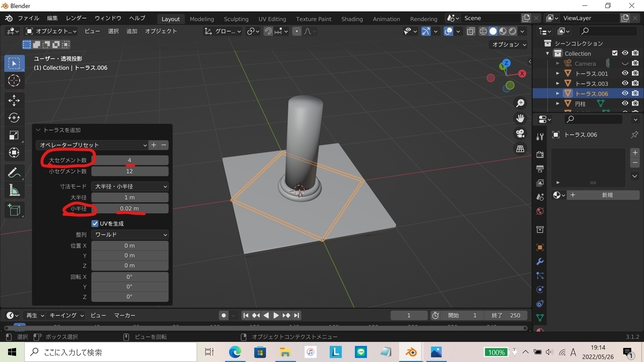This screenshot has height=362, width=644.
Task: Click the zoom view magnifier icon
Action: tap(520, 103)
